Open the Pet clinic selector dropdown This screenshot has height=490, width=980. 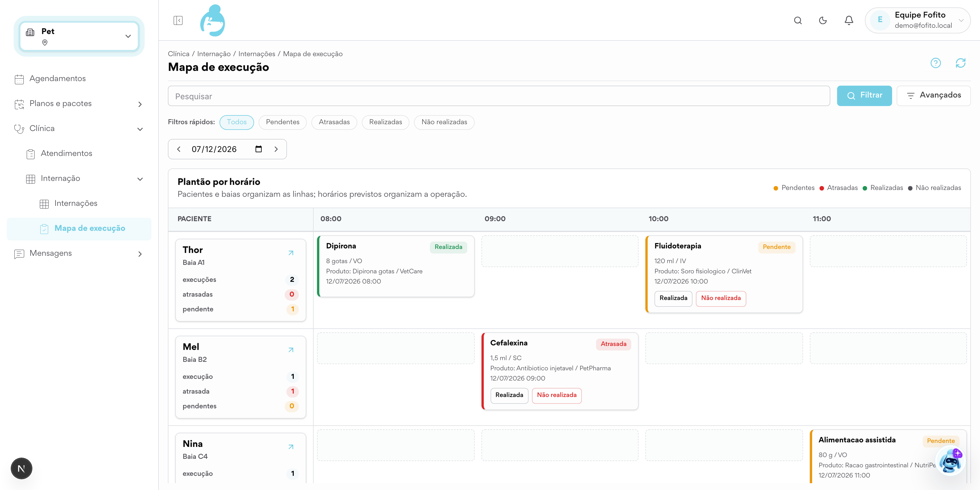coord(79,36)
